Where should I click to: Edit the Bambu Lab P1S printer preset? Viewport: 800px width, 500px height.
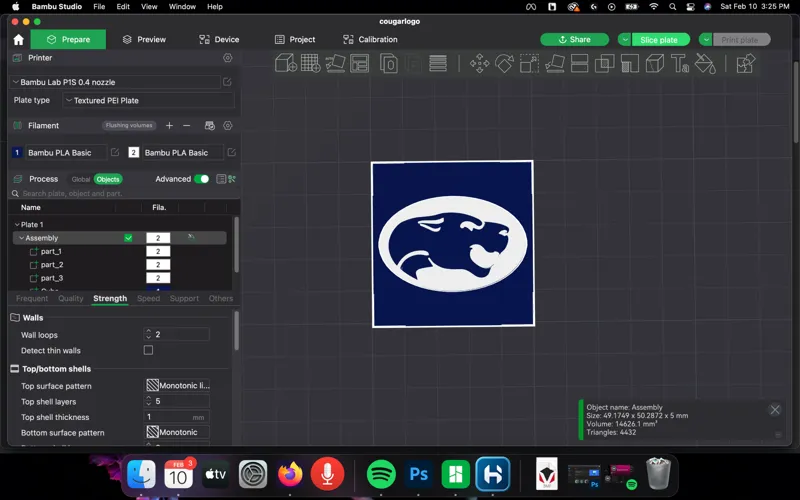pos(227,82)
